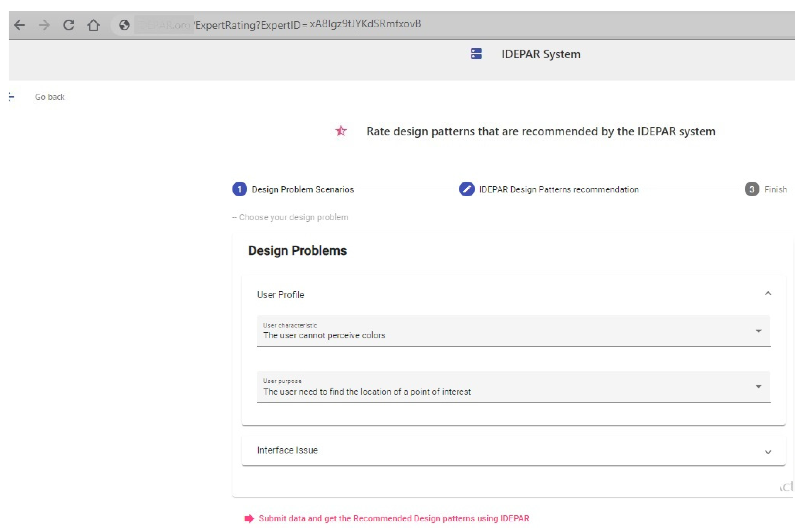Click the pink star rating icon
Viewport: 805px width, 532px height.
(x=341, y=131)
